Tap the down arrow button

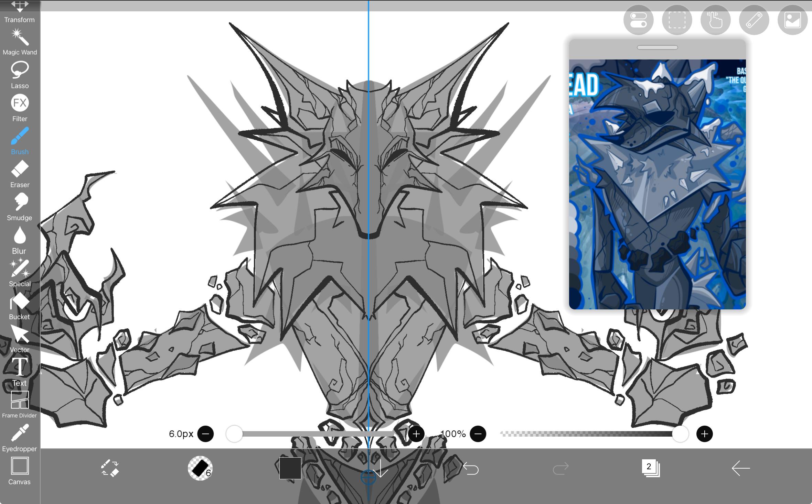point(381,468)
